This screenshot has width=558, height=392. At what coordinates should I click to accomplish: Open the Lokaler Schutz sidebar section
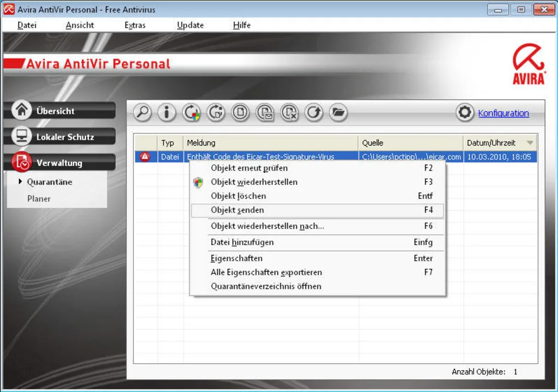pyautogui.click(x=62, y=137)
